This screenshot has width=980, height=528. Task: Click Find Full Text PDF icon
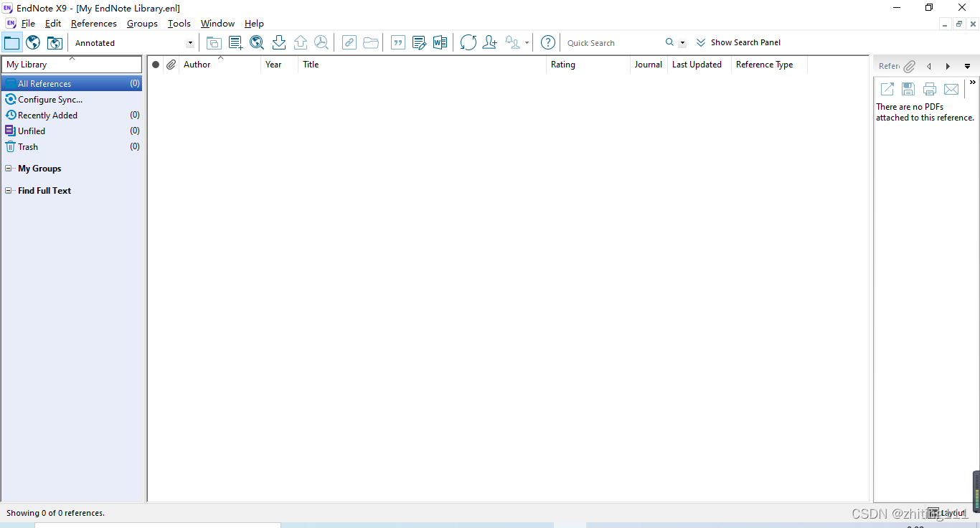(321, 42)
